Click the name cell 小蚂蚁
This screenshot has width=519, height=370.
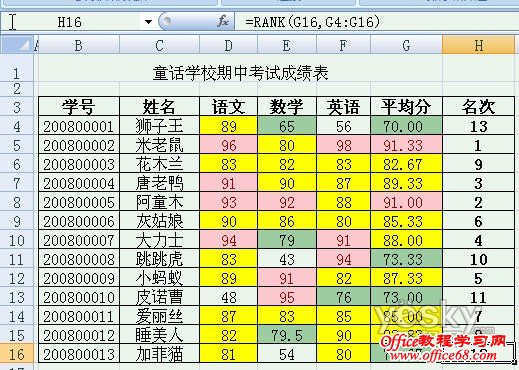click(x=159, y=278)
